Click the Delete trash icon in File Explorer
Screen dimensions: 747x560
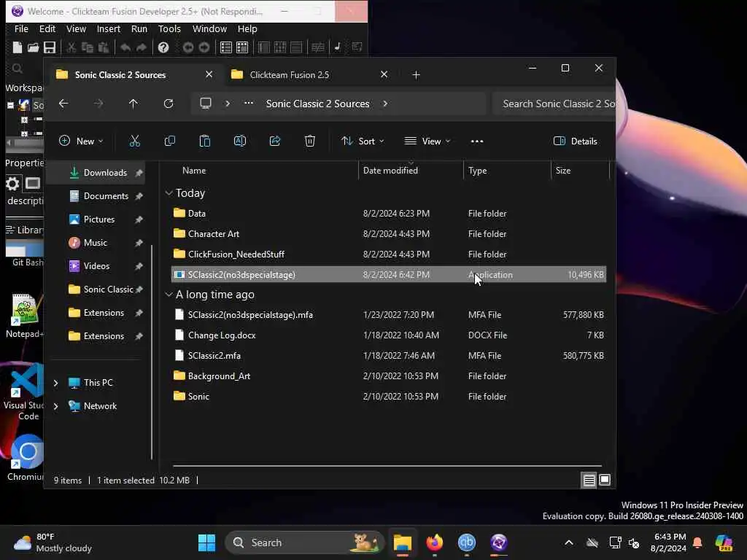click(x=309, y=141)
